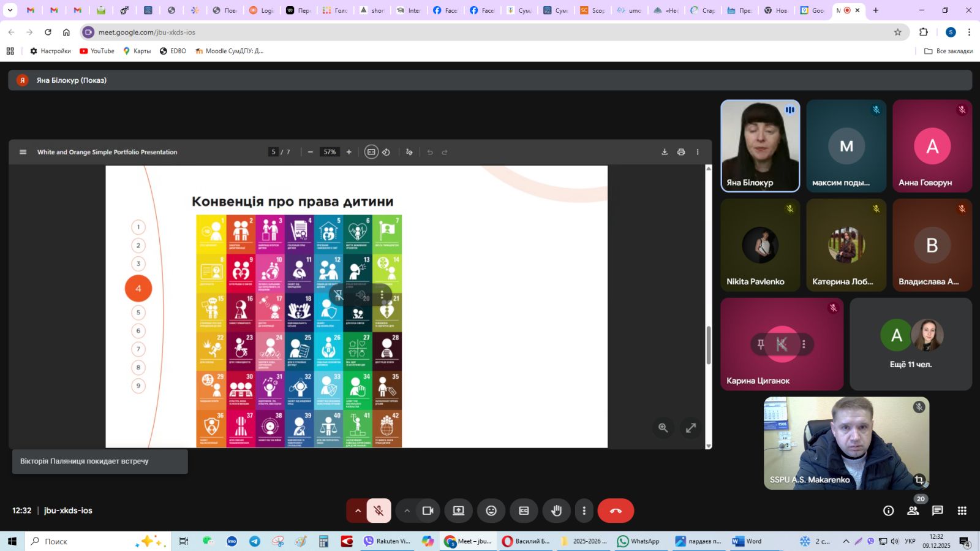Open the meeting chat panel
Screen dimensions: 980x551
937,511
